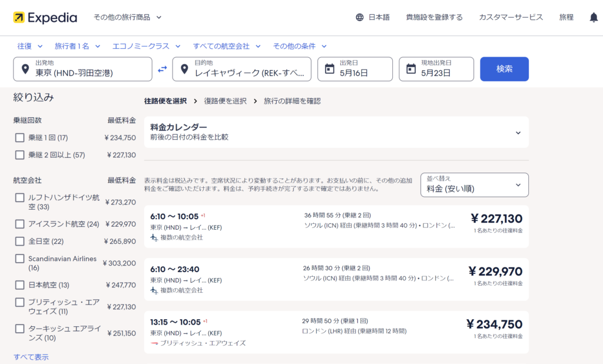Click the origin location pin icon
The width and height of the screenshot is (603, 364).
pos(25,69)
